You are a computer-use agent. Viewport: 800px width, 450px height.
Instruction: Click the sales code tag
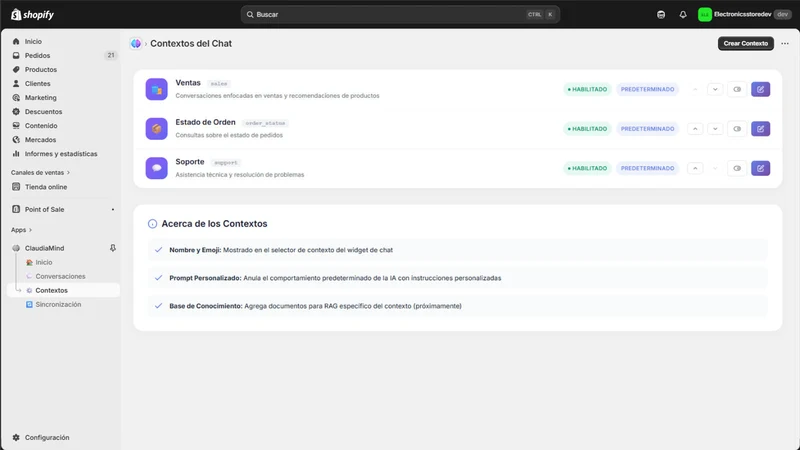[219, 84]
